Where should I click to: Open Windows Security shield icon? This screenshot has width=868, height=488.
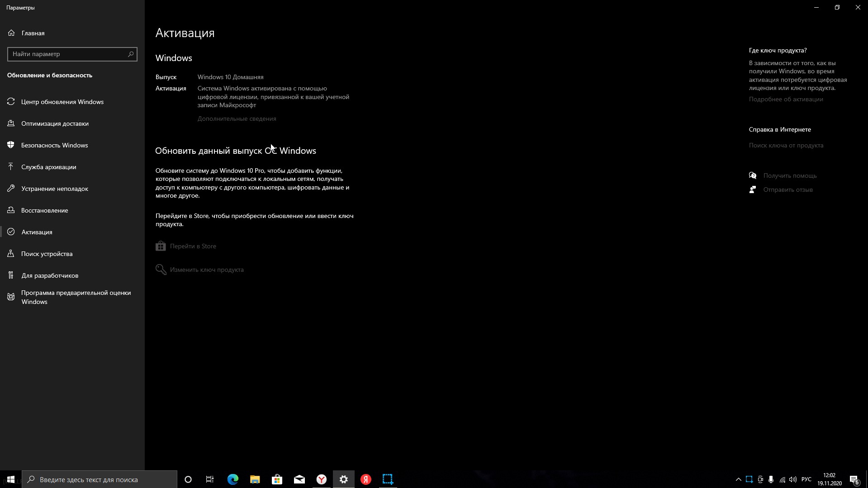[x=11, y=145]
